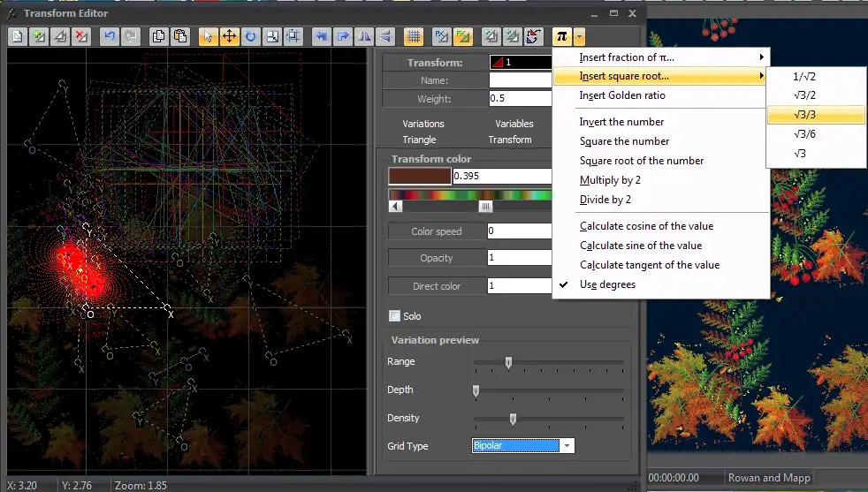Click the New blank transform icon
This screenshot has width=868, height=492.
click(x=18, y=36)
